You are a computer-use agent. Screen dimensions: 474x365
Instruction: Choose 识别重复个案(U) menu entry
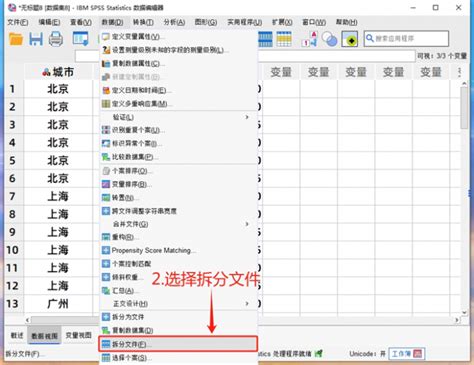(179, 130)
